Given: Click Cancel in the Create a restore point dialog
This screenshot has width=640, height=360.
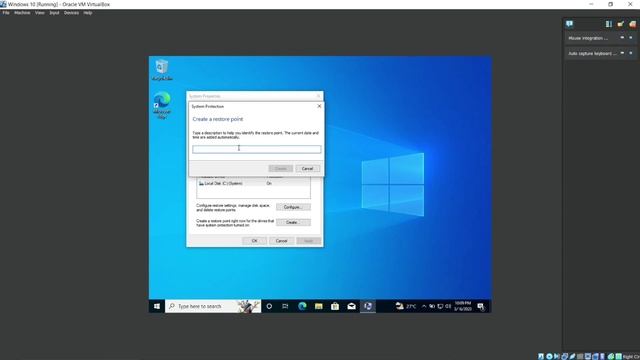Looking at the screenshot, I should [307, 169].
